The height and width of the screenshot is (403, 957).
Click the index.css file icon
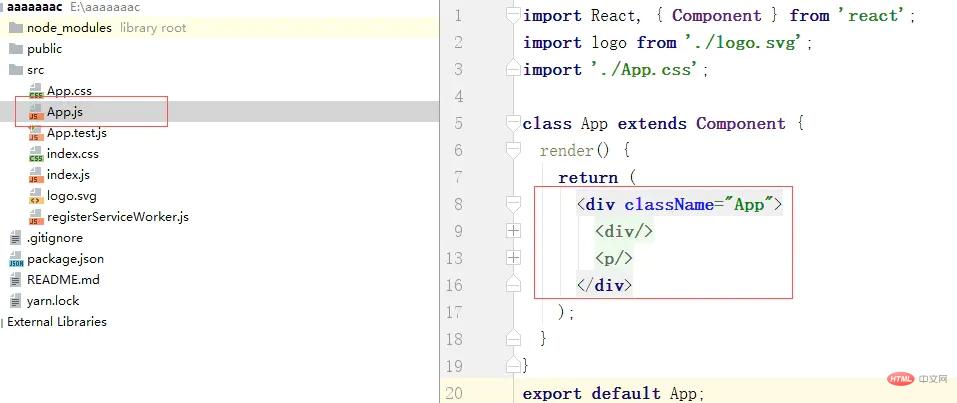(36, 154)
